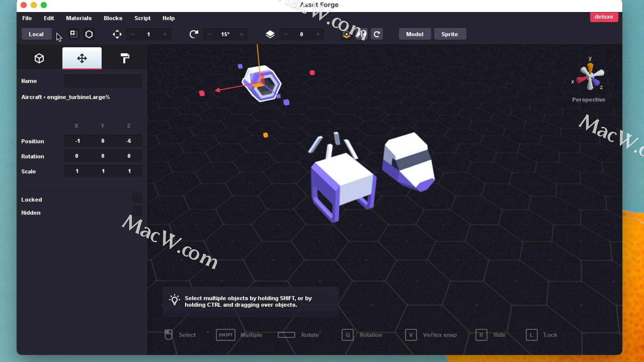
Task: Select the turbine engine object
Action: (x=262, y=84)
